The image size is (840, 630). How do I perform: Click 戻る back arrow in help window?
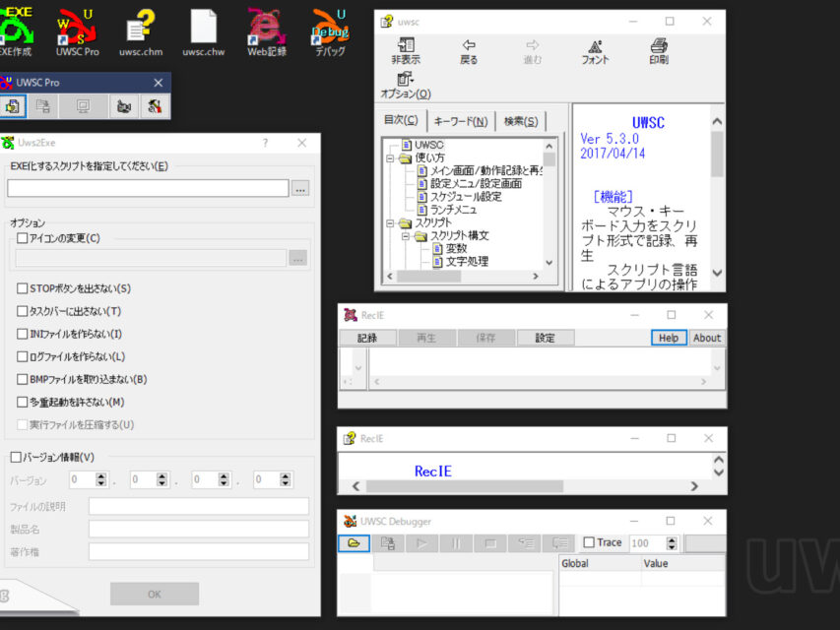[x=469, y=51]
